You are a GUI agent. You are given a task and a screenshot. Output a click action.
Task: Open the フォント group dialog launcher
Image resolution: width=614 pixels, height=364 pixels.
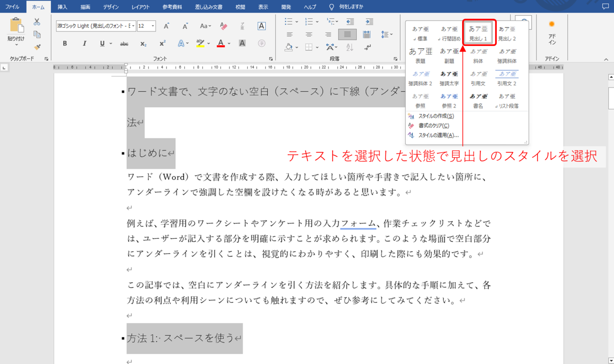click(x=271, y=59)
